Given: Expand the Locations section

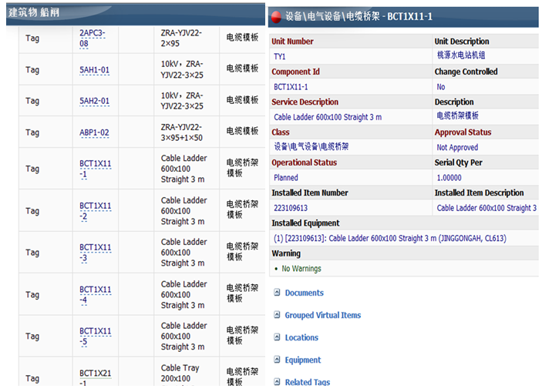Looking at the screenshot, I should [x=278, y=337].
